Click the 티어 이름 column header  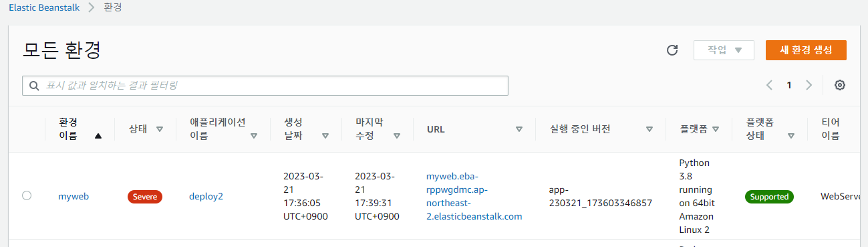click(x=830, y=129)
